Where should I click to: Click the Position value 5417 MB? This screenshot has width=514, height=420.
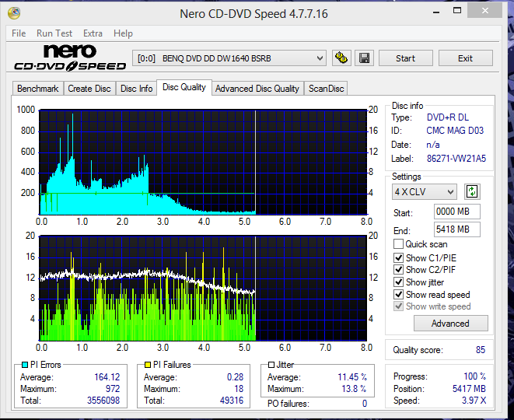(469, 389)
